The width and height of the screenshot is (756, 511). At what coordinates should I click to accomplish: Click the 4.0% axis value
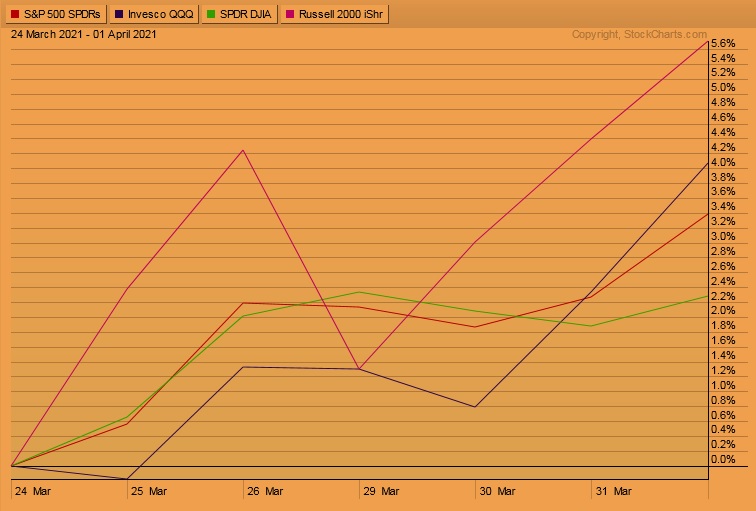point(723,162)
